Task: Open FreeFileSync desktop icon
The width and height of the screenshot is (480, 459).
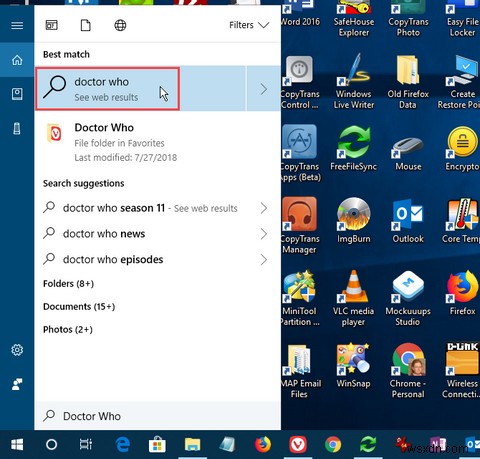Action: tap(354, 149)
